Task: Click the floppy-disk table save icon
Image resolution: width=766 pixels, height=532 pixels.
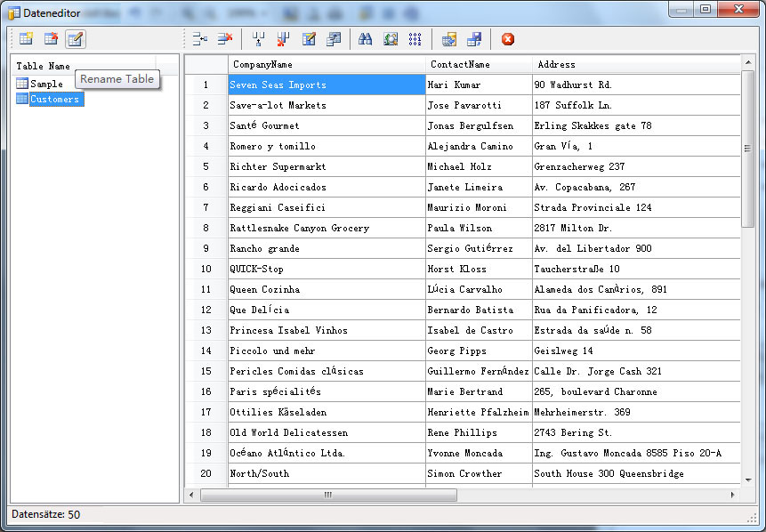Action: click(474, 39)
